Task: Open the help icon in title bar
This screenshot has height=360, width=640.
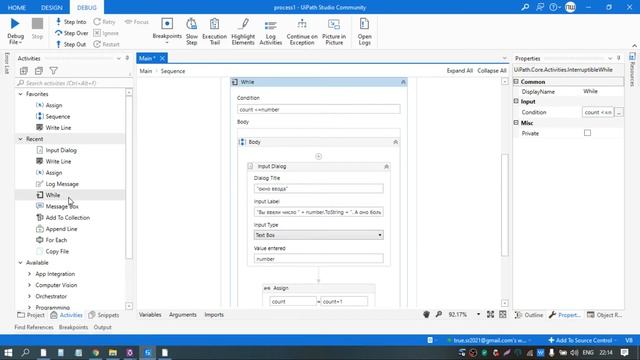Action: point(554,7)
